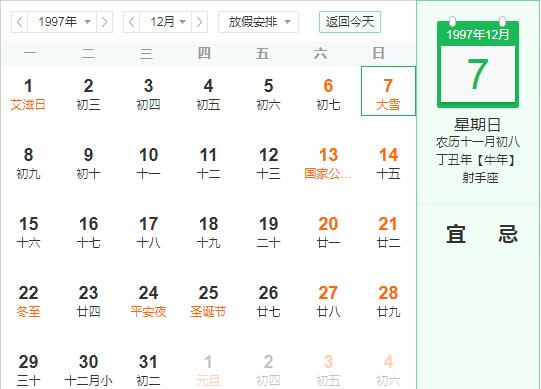The height and width of the screenshot is (389, 541).
Task: Select December 19 二十
Action: [x=268, y=232]
